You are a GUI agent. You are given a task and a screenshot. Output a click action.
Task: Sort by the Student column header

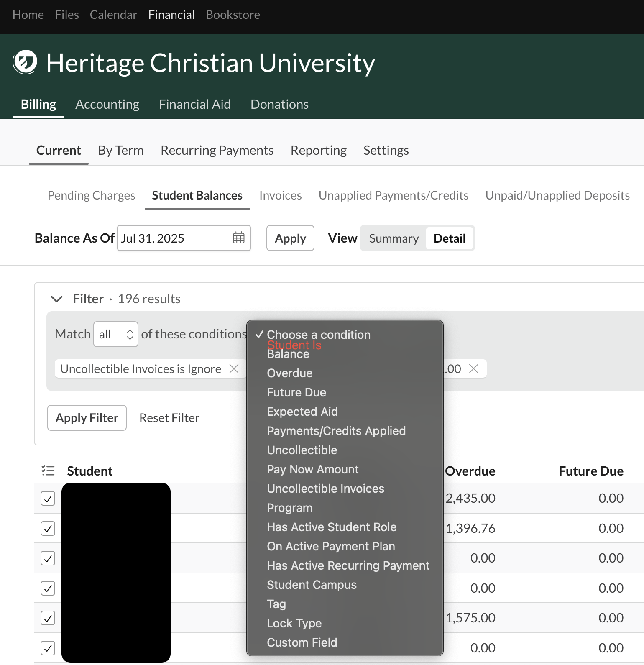pos(90,471)
